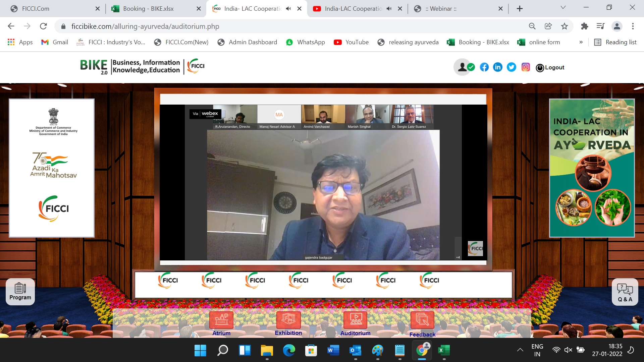Click Logout in the header
The image size is (644, 362).
pos(550,67)
